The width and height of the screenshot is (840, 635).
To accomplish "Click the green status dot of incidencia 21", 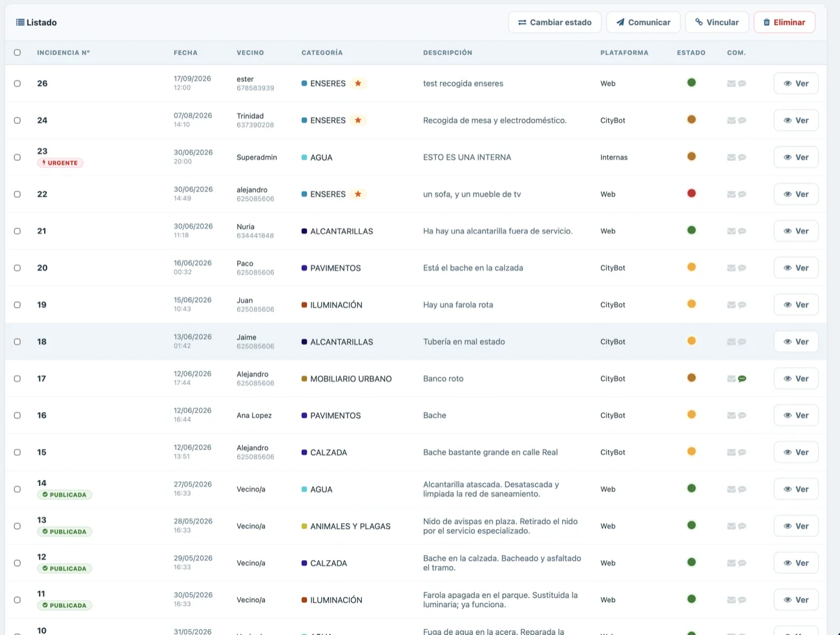I will [691, 230].
